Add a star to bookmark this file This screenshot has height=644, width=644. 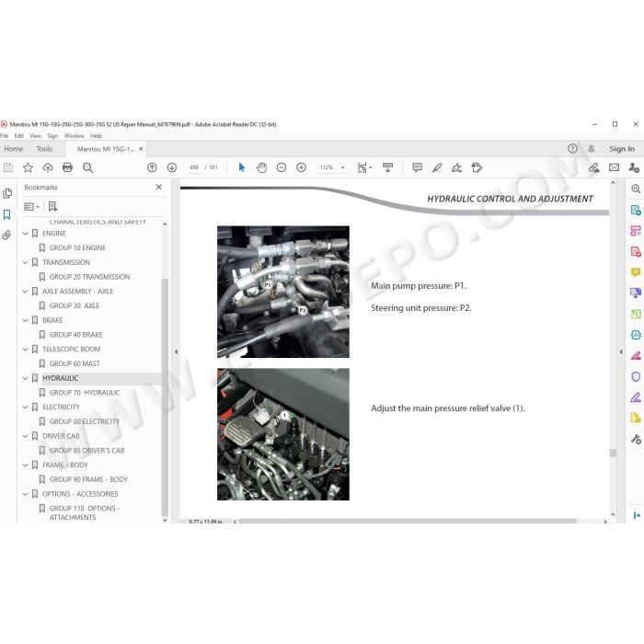(28, 167)
